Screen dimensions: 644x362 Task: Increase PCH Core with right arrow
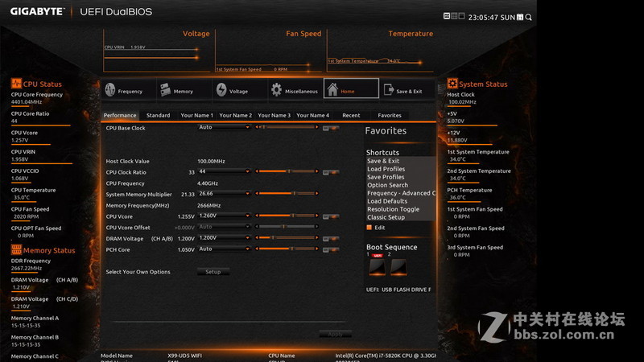[316, 249]
